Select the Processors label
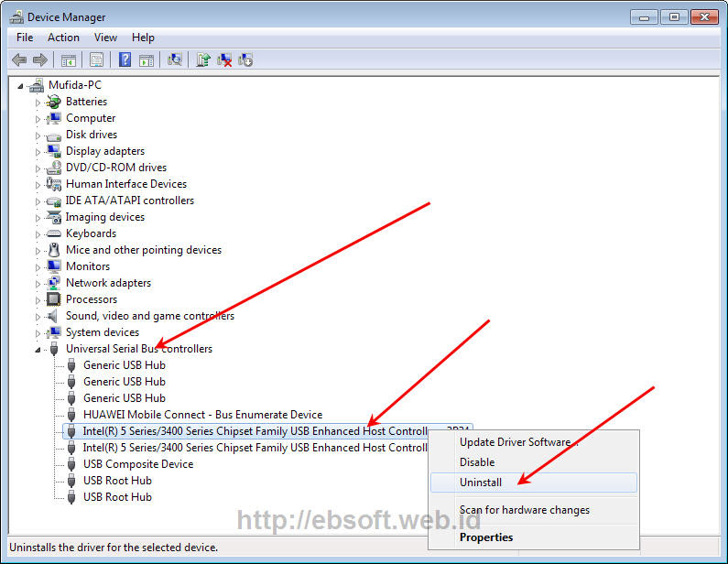This screenshot has height=564, width=728. tap(92, 299)
